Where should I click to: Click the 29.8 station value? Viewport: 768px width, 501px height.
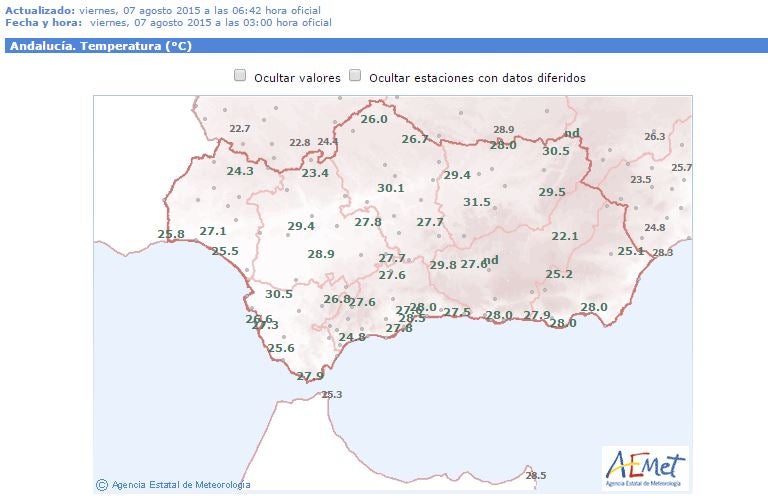pos(443,265)
